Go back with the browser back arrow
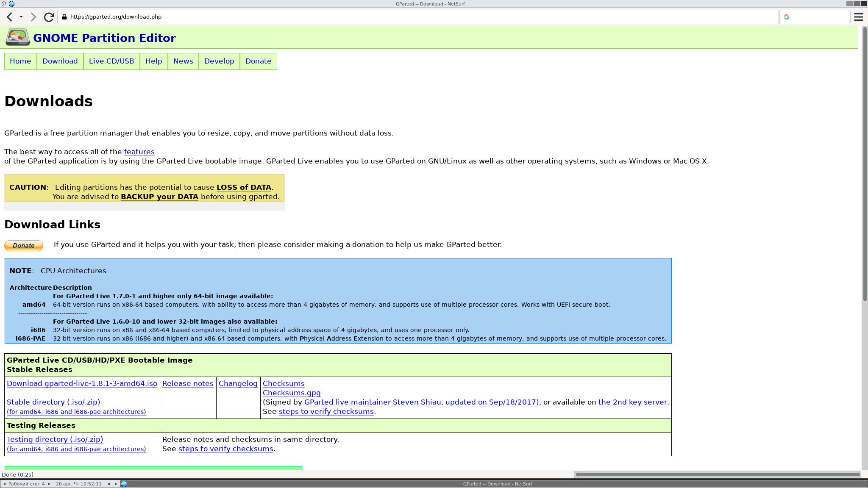This screenshot has width=868, height=488. [x=9, y=17]
